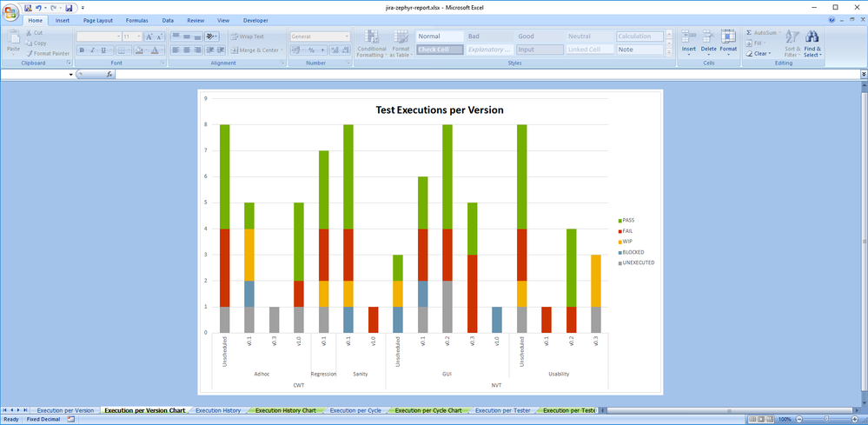Open the Name Box dropdown arrow

pyautogui.click(x=70, y=75)
